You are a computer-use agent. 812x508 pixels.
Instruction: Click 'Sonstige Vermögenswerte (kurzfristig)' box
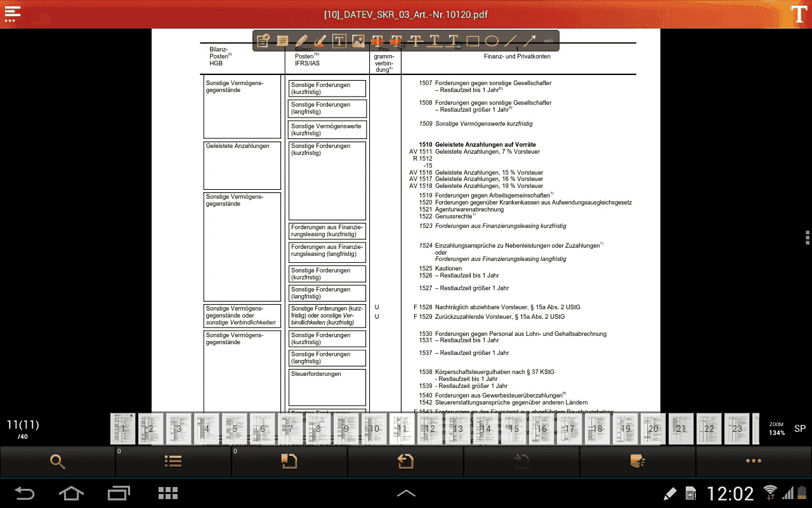(327, 130)
